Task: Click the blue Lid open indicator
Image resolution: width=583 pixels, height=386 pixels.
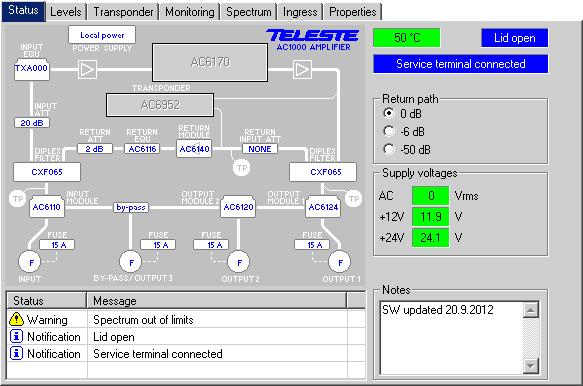Action: [515, 38]
